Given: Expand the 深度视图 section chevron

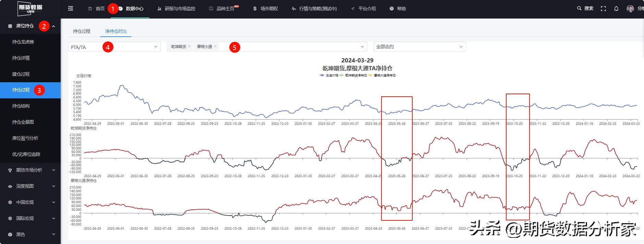Looking at the screenshot, I should point(53,186).
